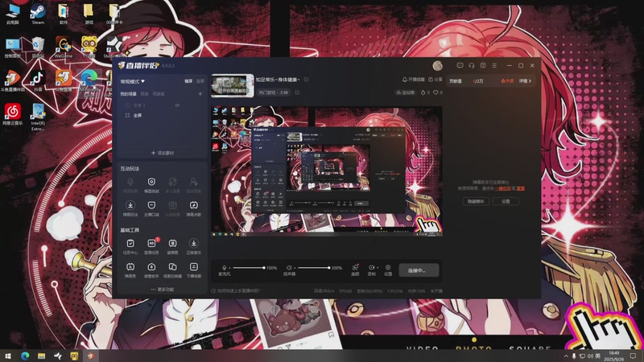Viewport: 644px width, 362px height.
Task: Open 如何快速上手直播伴侣 help link
Action: (235, 291)
